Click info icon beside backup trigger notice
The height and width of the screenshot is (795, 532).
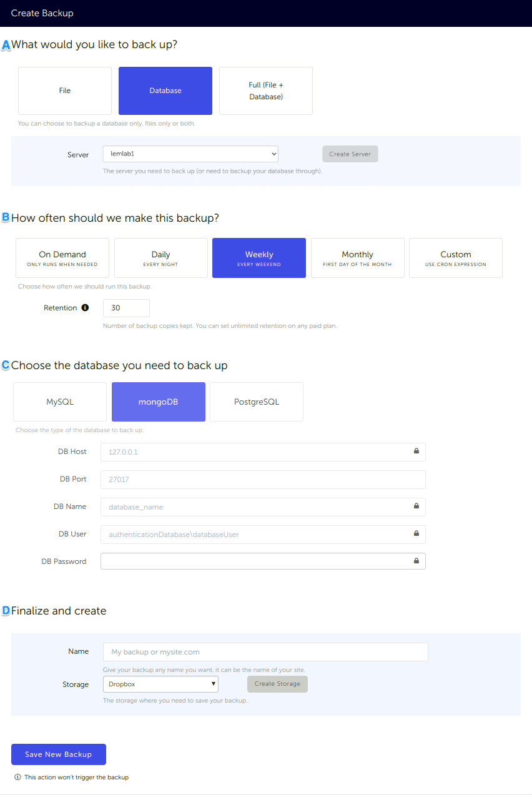click(17, 778)
